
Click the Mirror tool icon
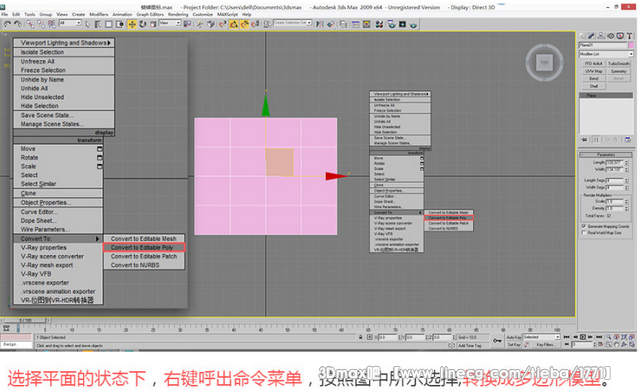320,24
